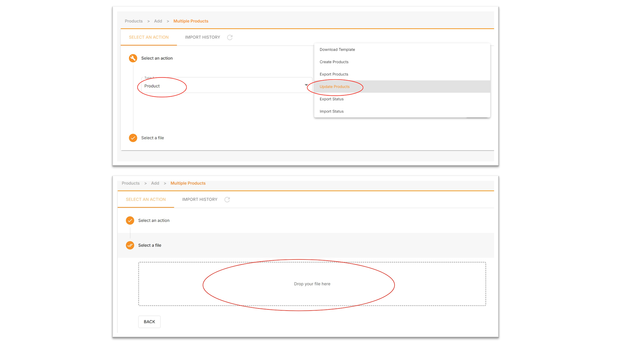
Task: Open IMPORT HISTORY tab in upper panel
Action: [x=203, y=37]
